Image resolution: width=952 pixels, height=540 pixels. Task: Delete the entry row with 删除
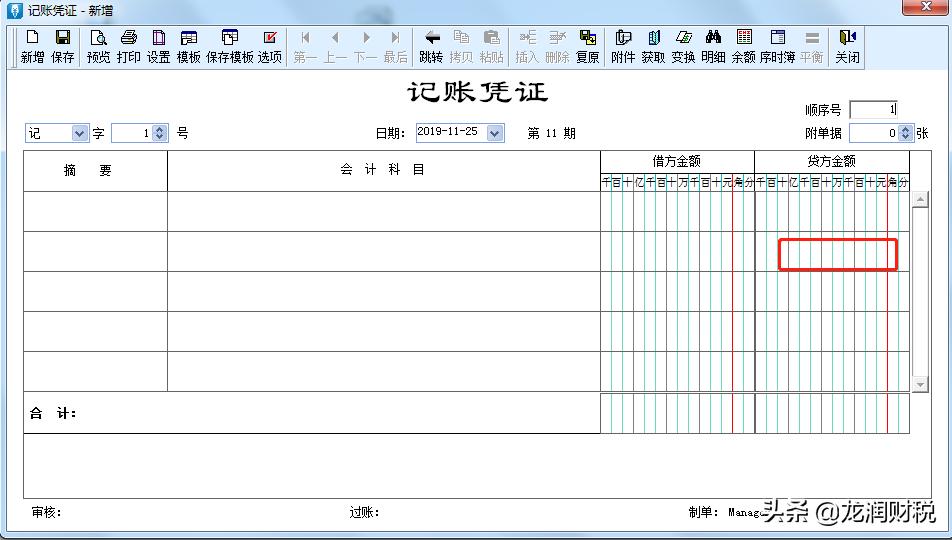coord(557,47)
